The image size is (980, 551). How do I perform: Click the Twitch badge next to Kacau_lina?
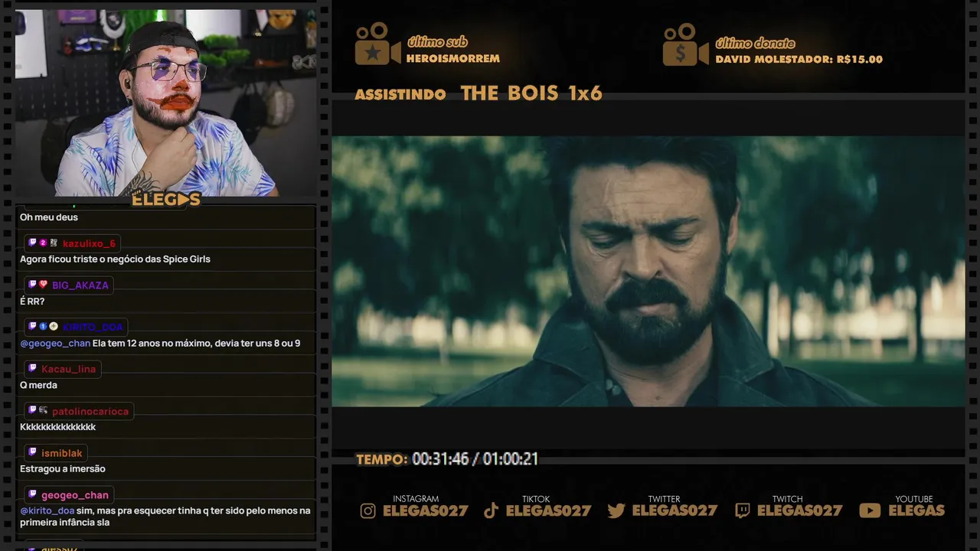[33, 368]
